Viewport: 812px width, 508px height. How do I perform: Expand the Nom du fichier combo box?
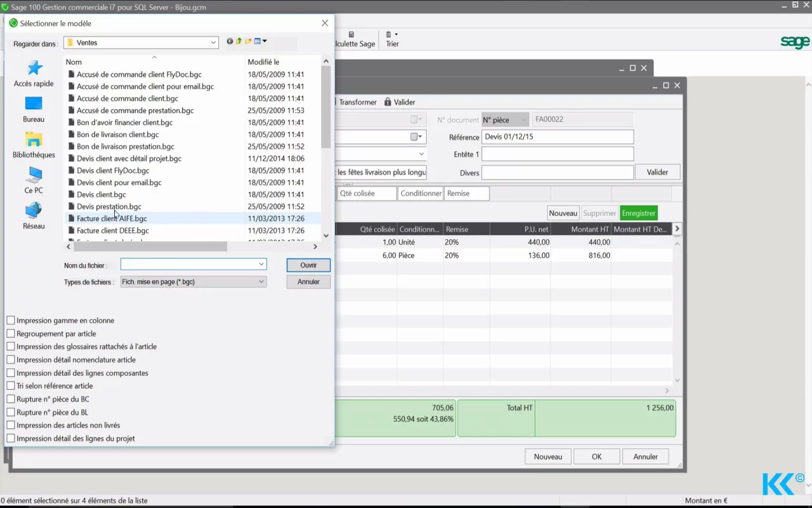click(x=261, y=264)
